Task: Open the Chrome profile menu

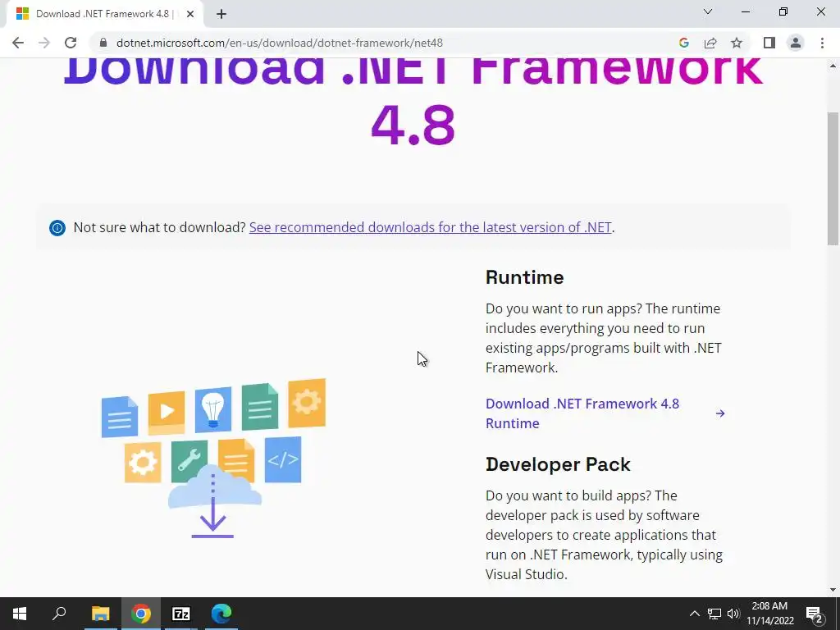Action: click(796, 43)
